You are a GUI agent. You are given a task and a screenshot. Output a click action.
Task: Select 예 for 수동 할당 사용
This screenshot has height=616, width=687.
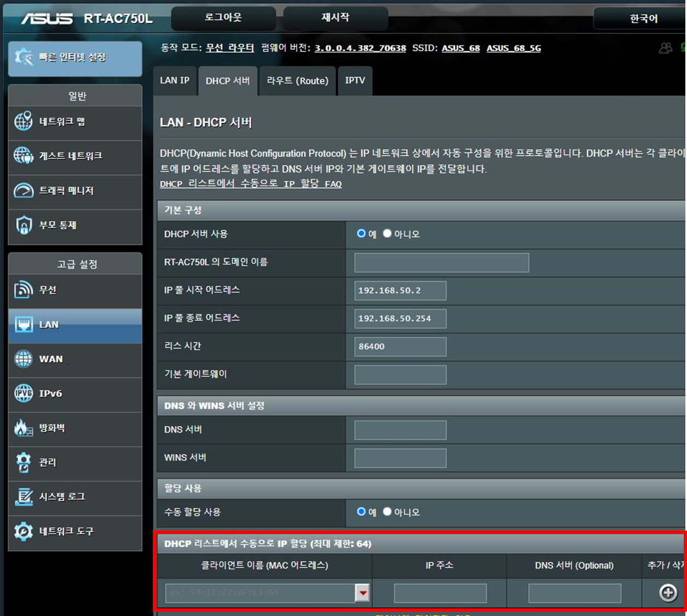361,511
